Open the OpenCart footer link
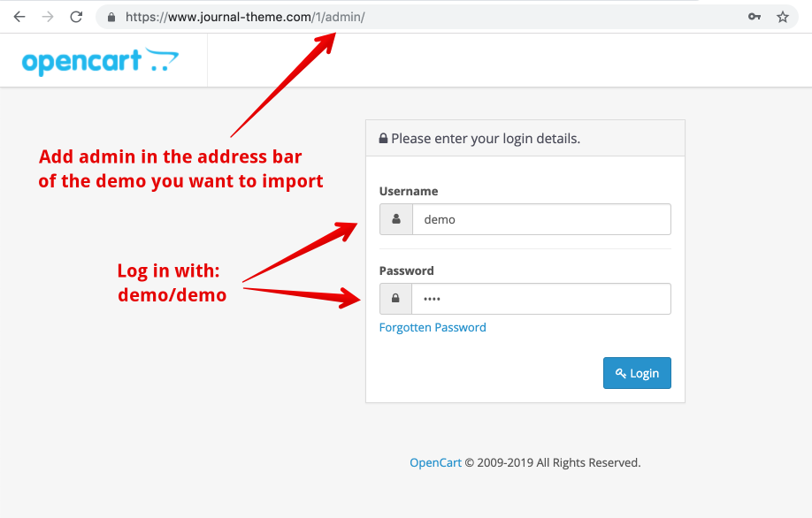This screenshot has width=812, height=518. tap(435, 462)
